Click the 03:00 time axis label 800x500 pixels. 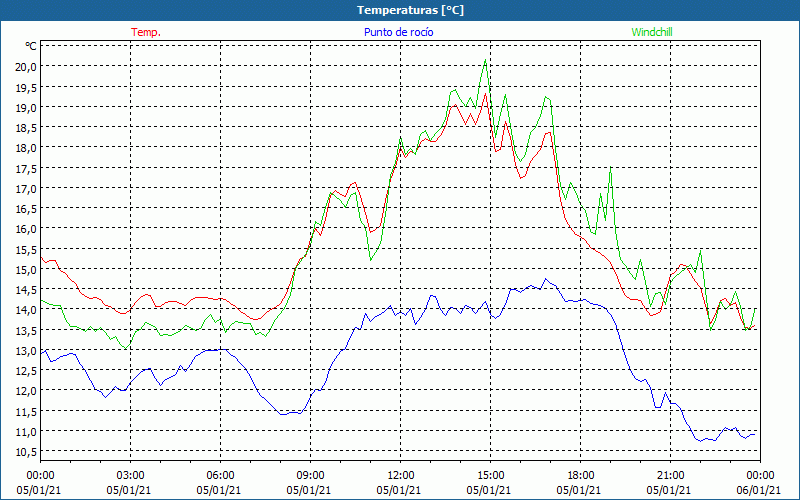pyautogui.click(x=130, y=476)
